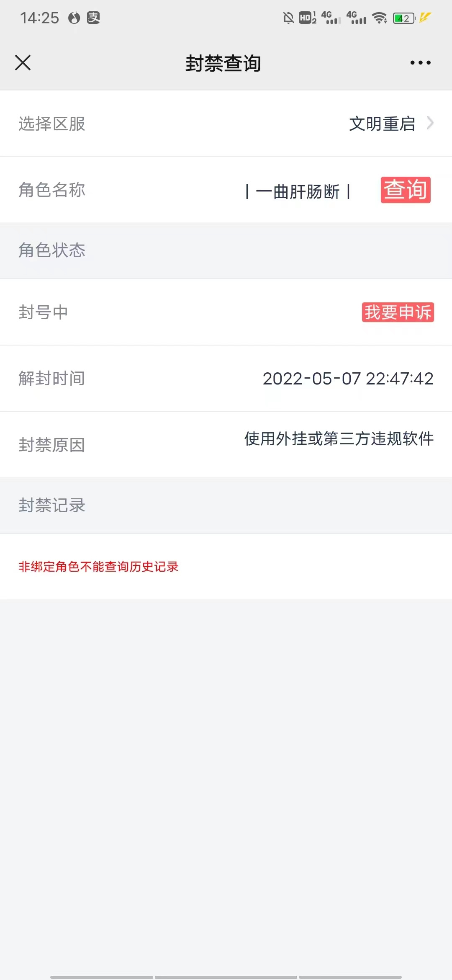This screenshot has height=980, width=452.
Task: Close the 封禁查询 page with X icon
Action: pos(23,63)
